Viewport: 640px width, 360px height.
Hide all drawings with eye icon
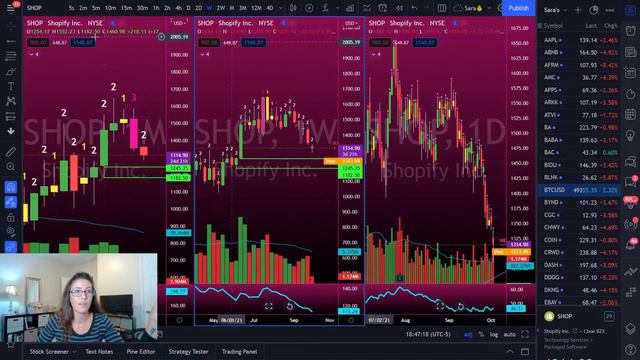coord(11,231)
